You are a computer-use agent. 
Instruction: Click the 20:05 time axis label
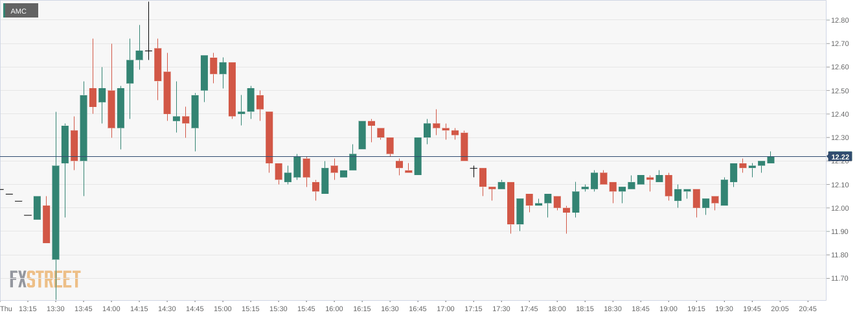point(780,309)
